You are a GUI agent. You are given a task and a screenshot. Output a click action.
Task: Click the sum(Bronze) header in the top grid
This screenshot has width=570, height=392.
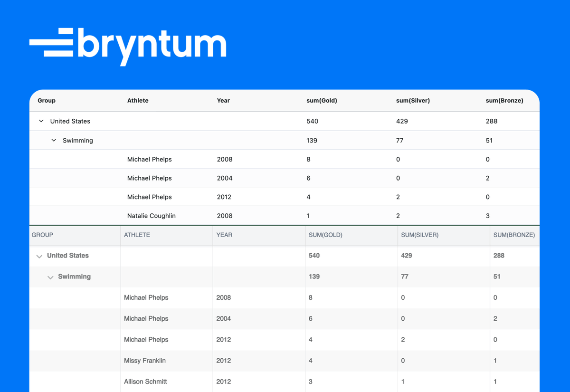504,100
